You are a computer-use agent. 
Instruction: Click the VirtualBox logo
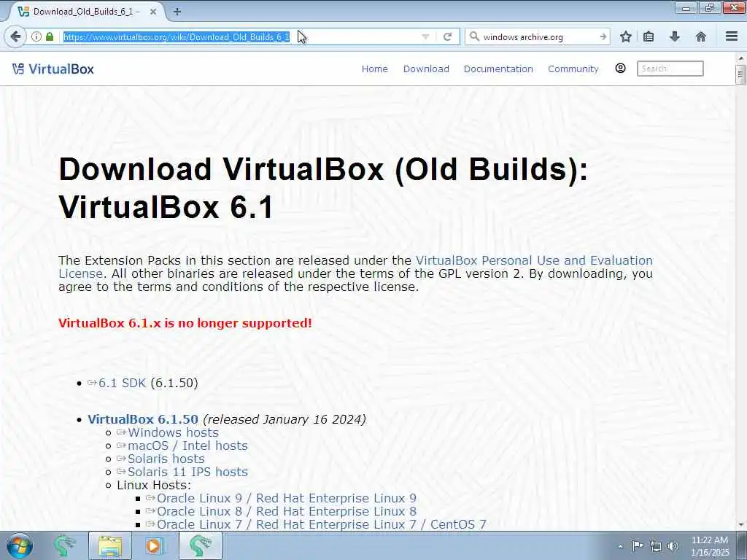(53, 69)
